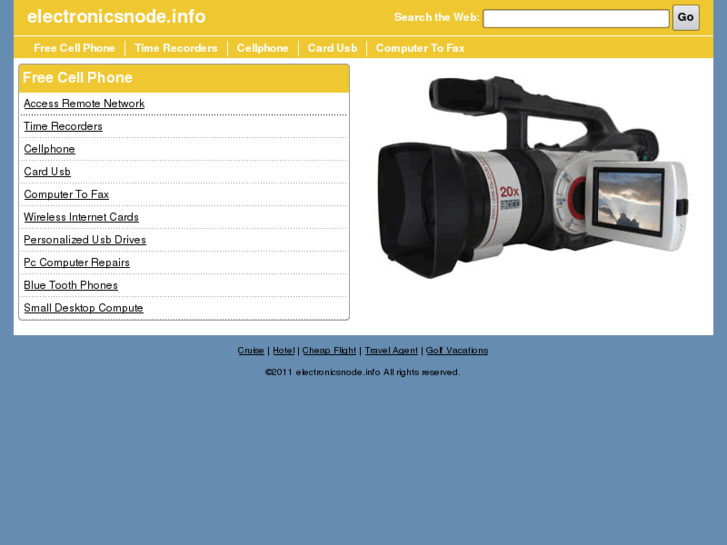The height and width of the screenshot is (545, 727).
Task: Visit the Wireless Internet Cards link
Action: (x=81, y=217)
